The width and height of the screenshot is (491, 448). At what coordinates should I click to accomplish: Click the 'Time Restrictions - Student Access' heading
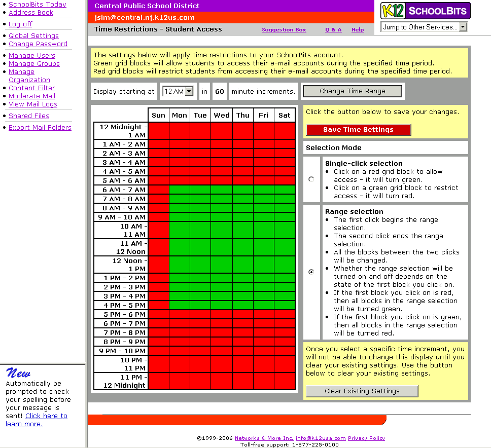[x=158, y=29]
